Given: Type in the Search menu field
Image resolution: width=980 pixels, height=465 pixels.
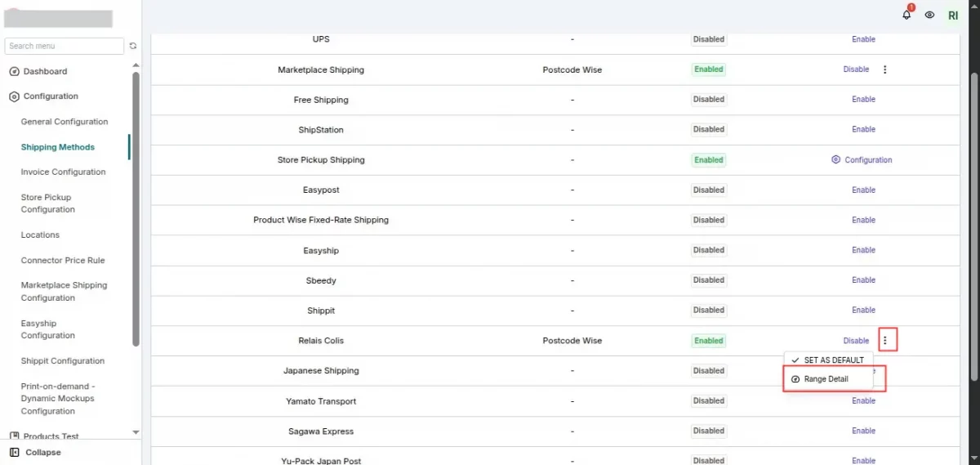Looking at the screenshot, I should 64,47.
